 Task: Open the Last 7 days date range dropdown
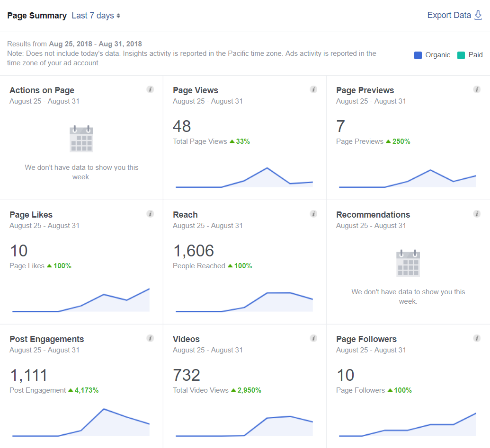[x=96, y=16]
